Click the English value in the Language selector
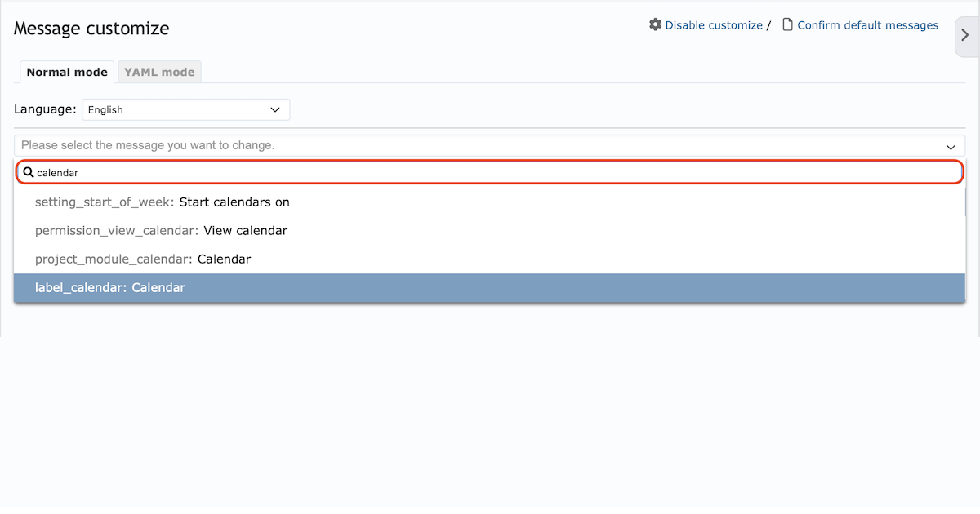Image resolution: width=980 pixels, height=514 pixels. click(105, 109)
